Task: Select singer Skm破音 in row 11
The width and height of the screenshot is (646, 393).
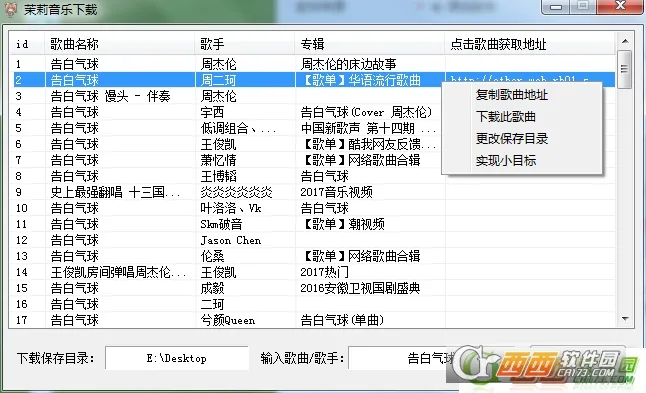Action: click(221, 224)
